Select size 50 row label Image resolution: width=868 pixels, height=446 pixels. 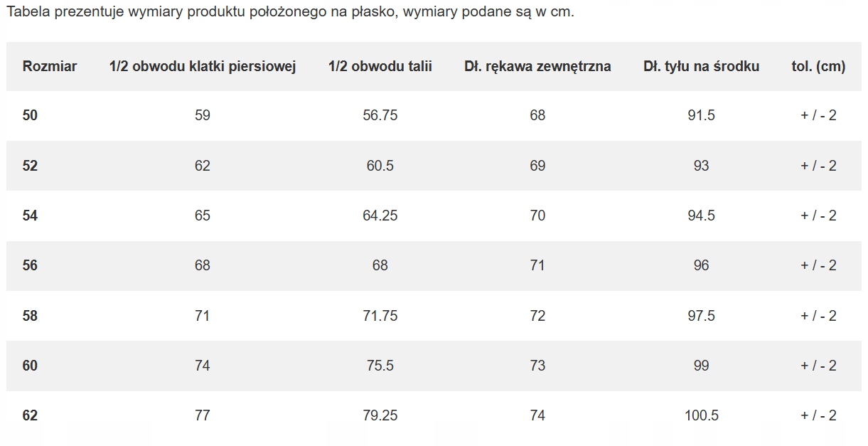coord(30,115)
